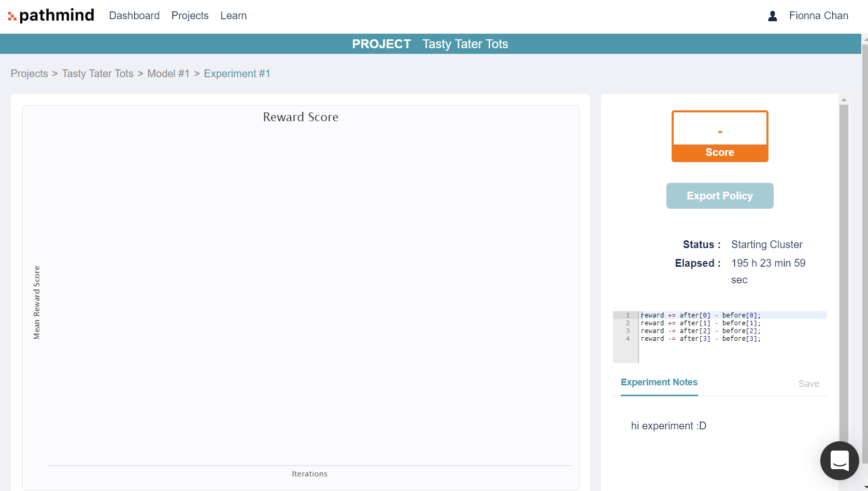Click the Projects breadcrumb link

coord(29,74)
